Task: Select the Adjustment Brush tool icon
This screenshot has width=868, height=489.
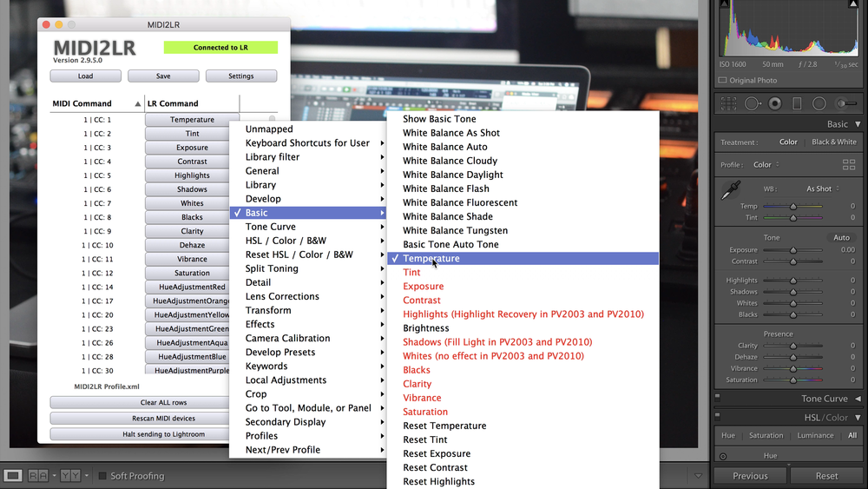Action: tap(846, 103)
